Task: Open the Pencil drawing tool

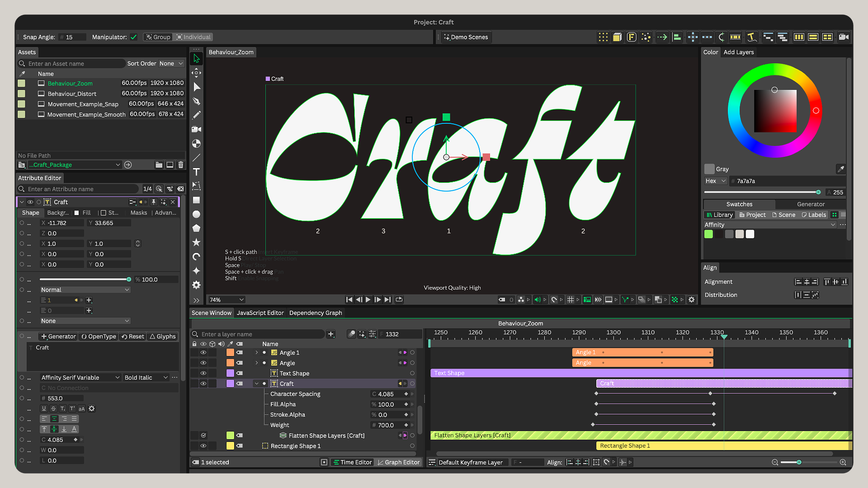Action: [x=196, y=115]
